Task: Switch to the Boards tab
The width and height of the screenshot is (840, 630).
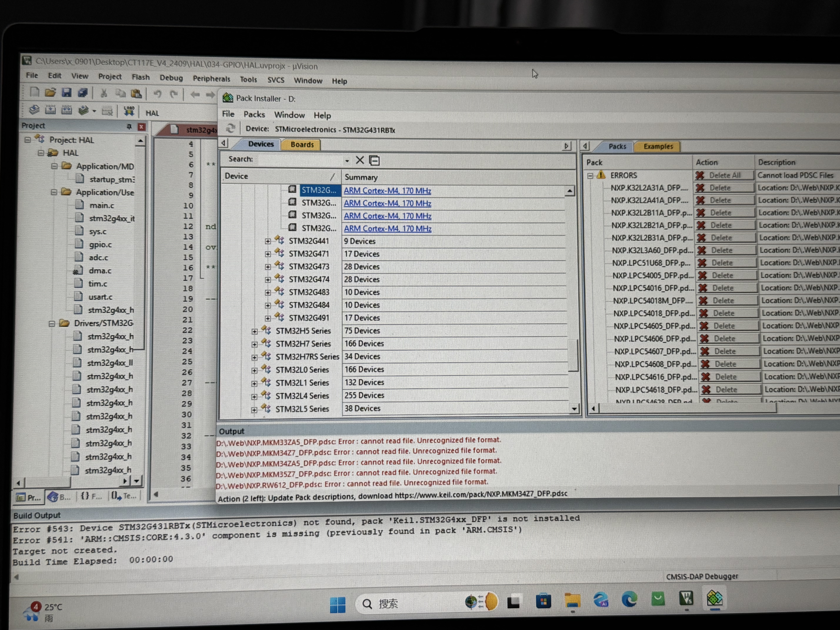Action: [x=302, y=145]
